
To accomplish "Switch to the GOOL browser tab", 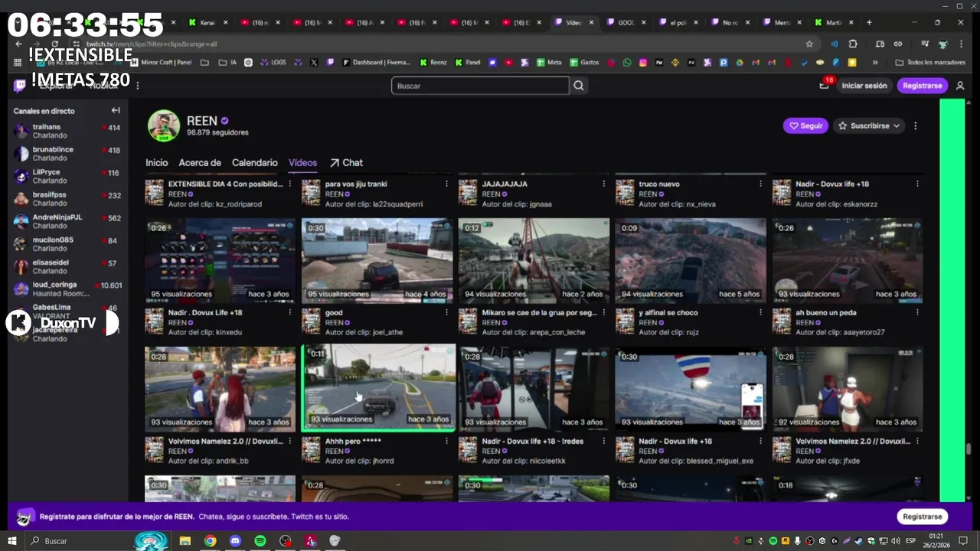I will [626, 22].
